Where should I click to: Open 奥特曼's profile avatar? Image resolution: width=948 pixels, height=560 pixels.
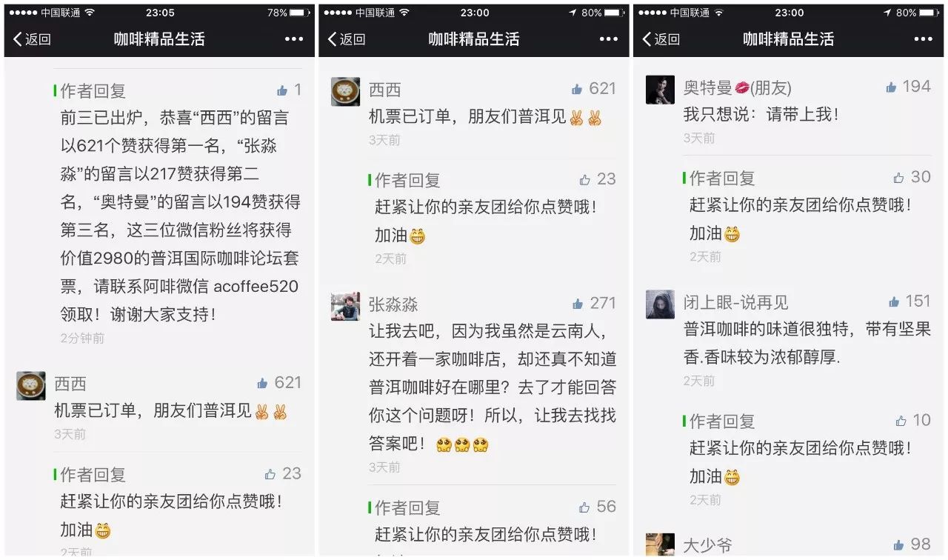point(660,90)
